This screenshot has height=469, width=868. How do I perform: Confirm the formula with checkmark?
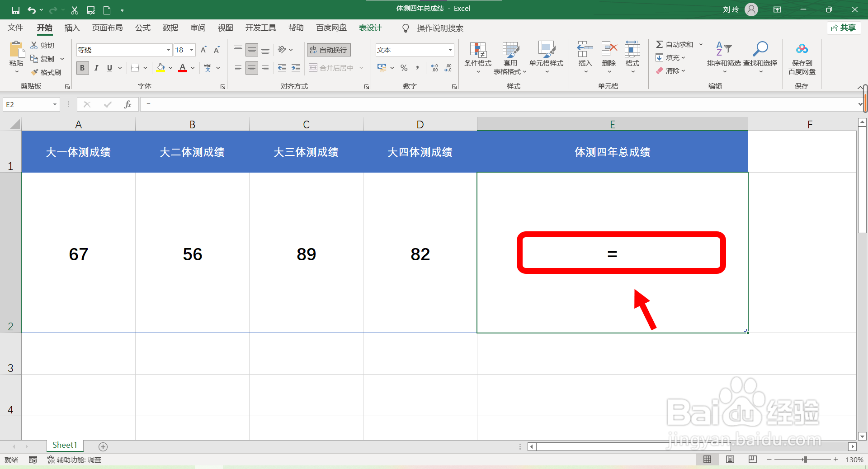point(108,104)
